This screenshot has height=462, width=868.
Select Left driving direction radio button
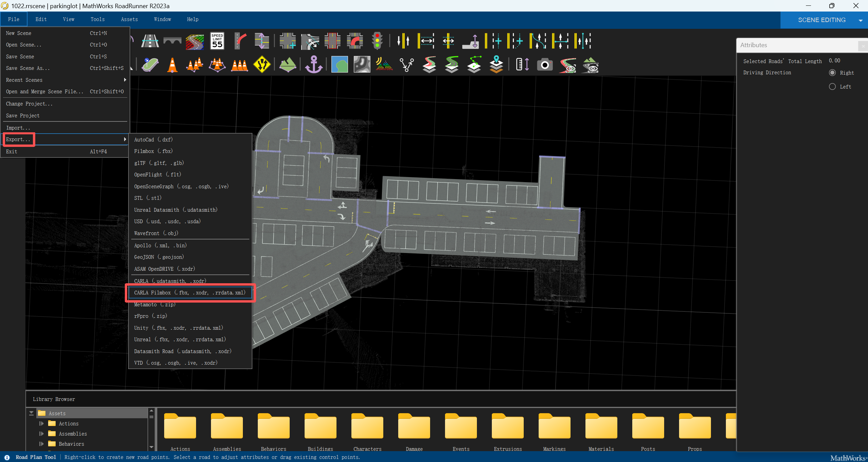pyautogui.click(x=832, y=86)
